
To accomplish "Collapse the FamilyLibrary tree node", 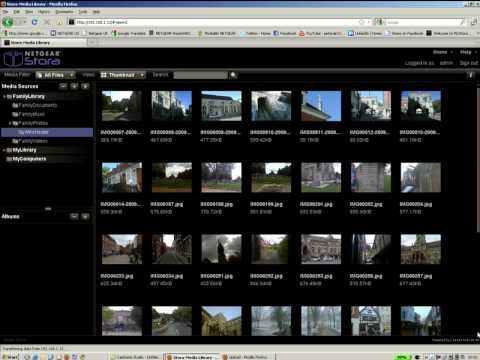I will tap(4, 97).
